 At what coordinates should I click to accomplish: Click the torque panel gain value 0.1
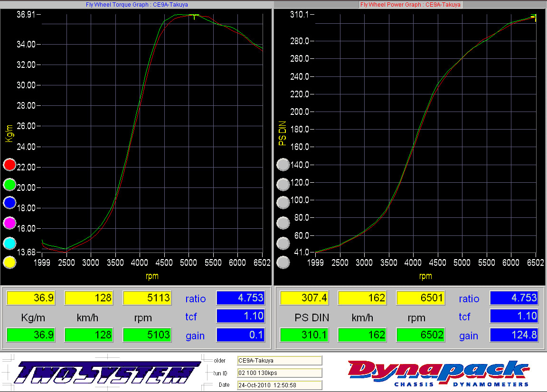click(241, 335)
